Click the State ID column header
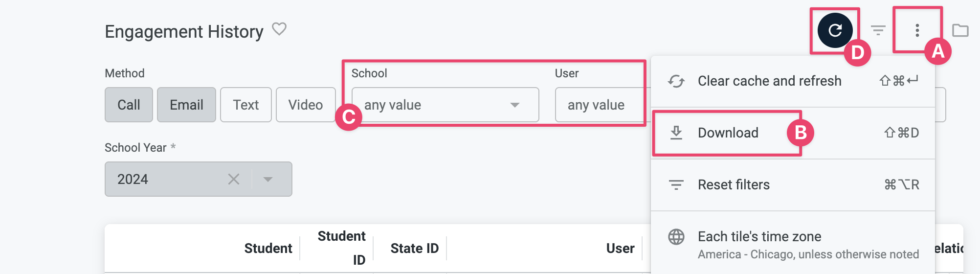Image resolution: width=980 pixels, height=274 pixels. (x=414, y=249)
